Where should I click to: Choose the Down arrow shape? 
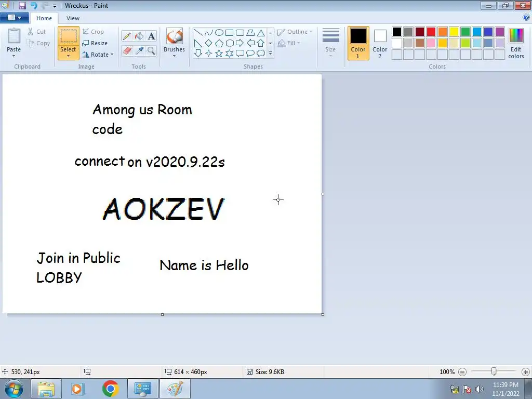(x=198, y=54)
